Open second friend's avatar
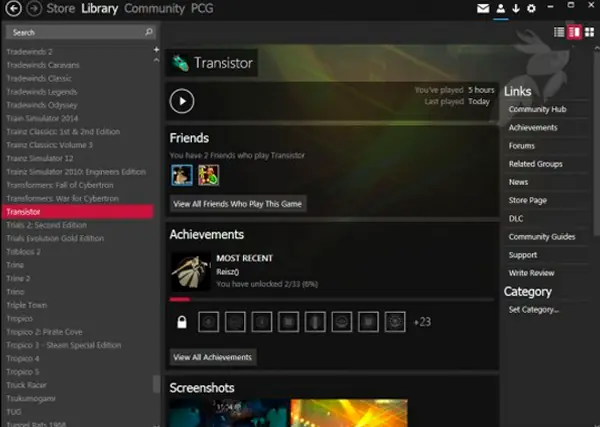 [209, 175]
